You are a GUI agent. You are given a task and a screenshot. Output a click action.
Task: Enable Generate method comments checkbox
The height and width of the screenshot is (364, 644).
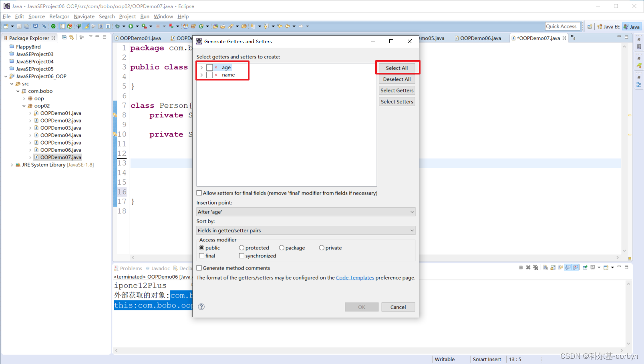(199, 268)
